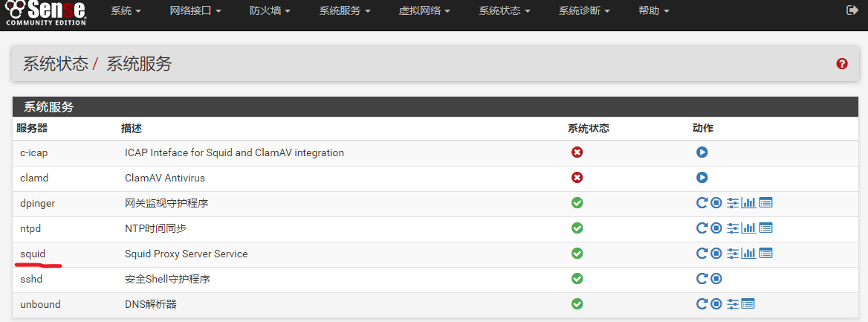Image resolution: width=868 pixels, height=322 pixels.
Task: Open the 系统状态 navbar menu
Action: click(x=505, y=11)
